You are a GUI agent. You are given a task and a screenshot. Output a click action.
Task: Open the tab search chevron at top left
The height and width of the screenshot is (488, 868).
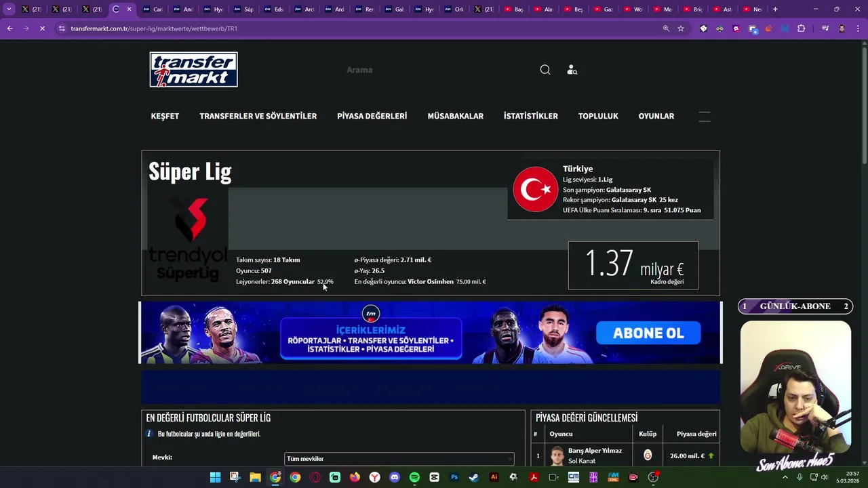(x=9, y=9)
